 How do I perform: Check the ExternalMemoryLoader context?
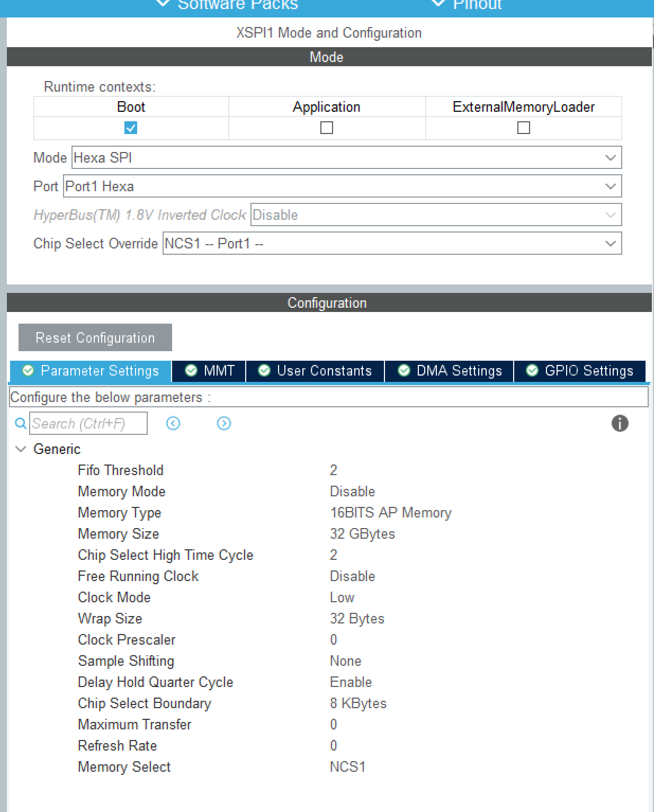pos(523,128)
